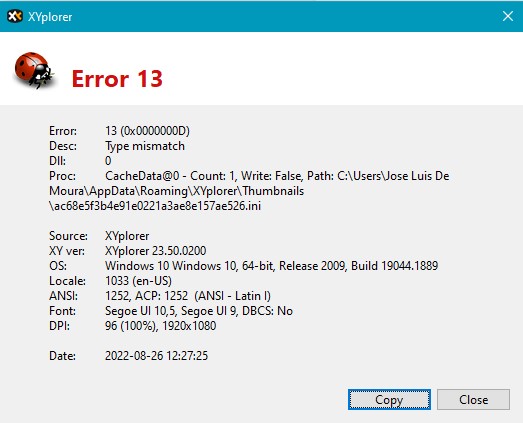Click the XYplorer logo icon in title bar
This screenshot has width=523, height=423.
[x=15, y=16]
